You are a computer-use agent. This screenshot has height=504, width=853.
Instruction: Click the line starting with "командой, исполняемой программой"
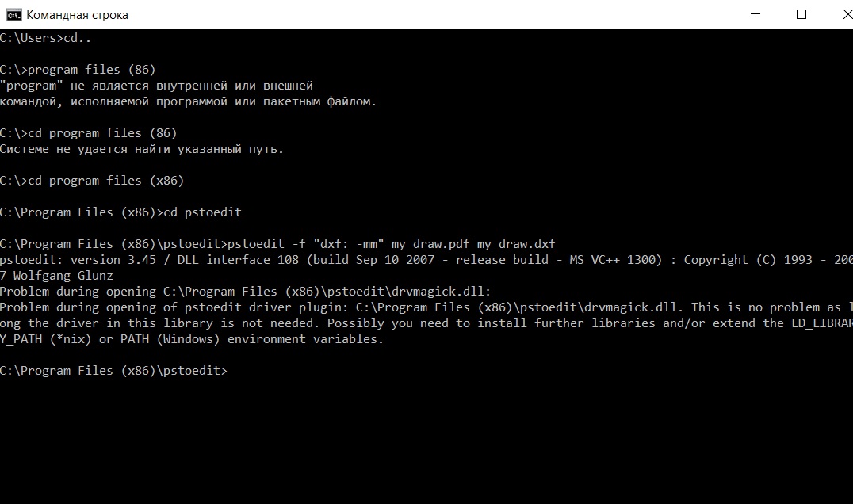pyautogui.click(x=188, y=101)
